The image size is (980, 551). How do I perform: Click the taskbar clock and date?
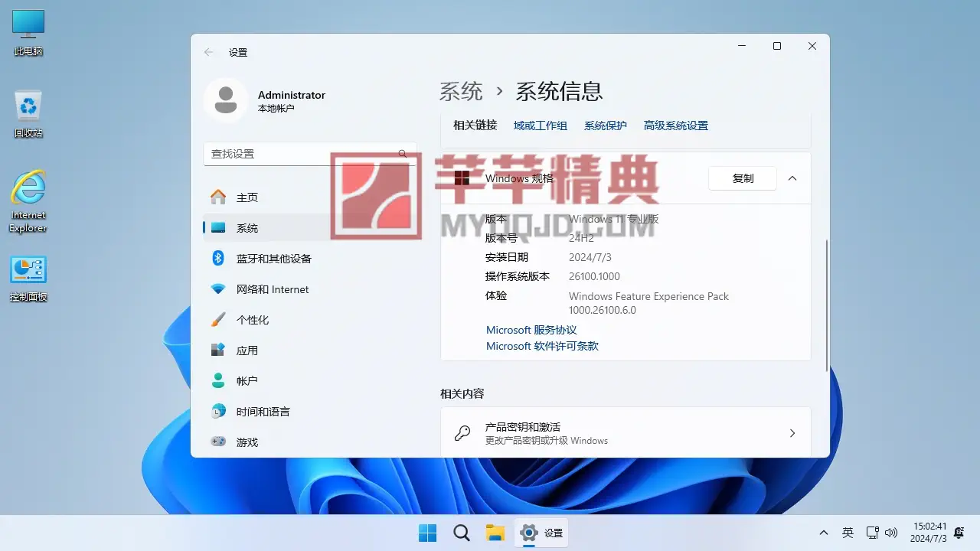coord(929,533)
